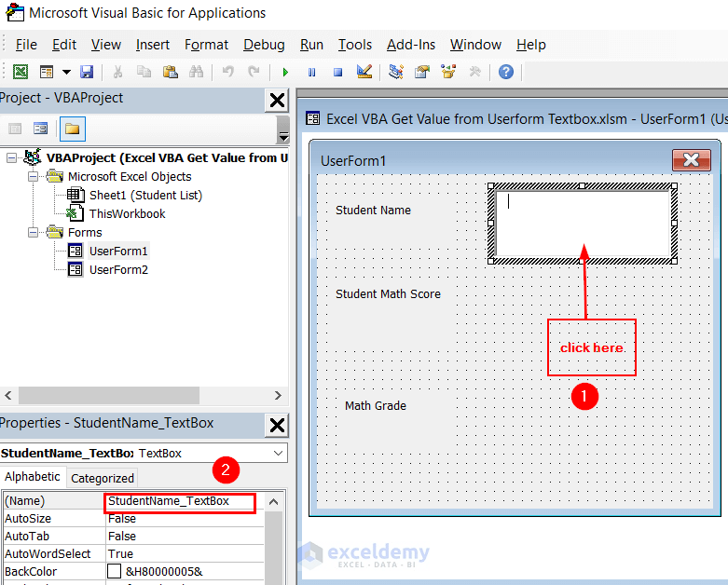This screenshot has width=728, height=585.
Task: Click the selected StudentName text box
Action: point(583,224)
